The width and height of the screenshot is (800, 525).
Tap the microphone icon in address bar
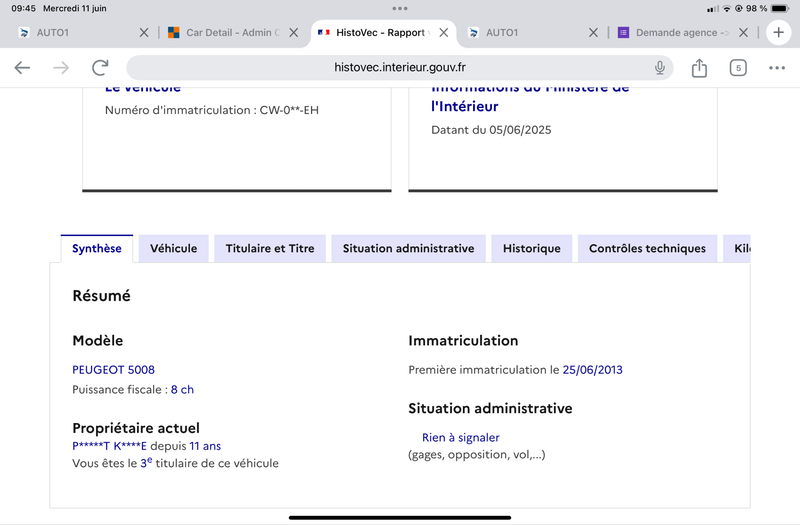click(x=660, y=67)
